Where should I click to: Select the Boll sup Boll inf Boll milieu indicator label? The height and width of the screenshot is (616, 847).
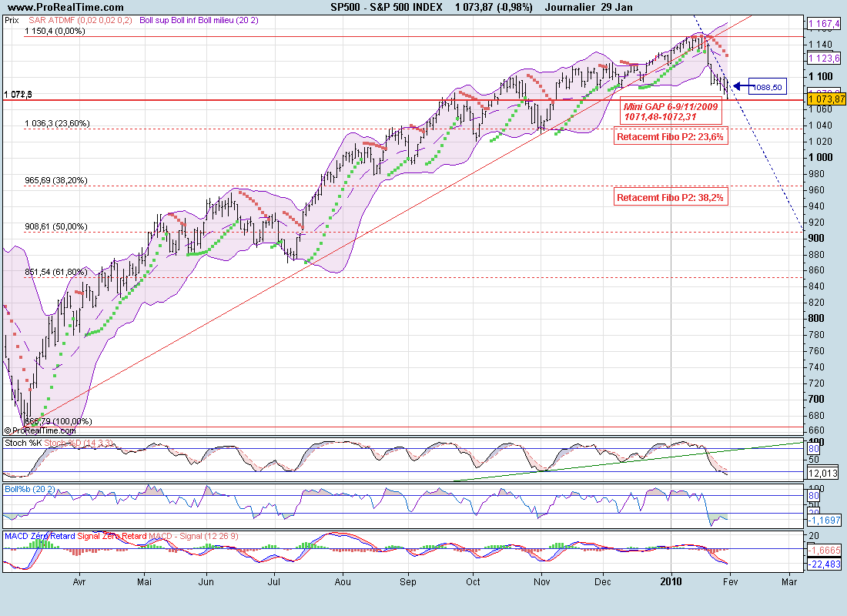[x=199, y=20]
